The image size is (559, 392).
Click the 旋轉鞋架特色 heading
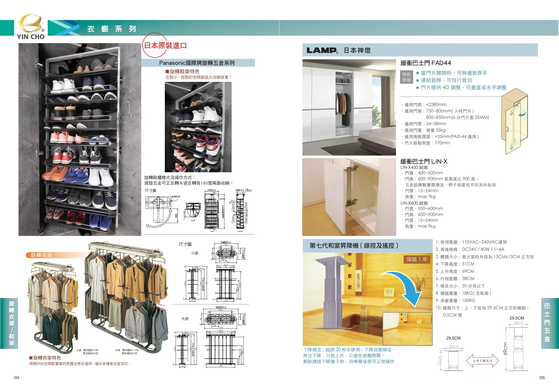click(182, 71)
